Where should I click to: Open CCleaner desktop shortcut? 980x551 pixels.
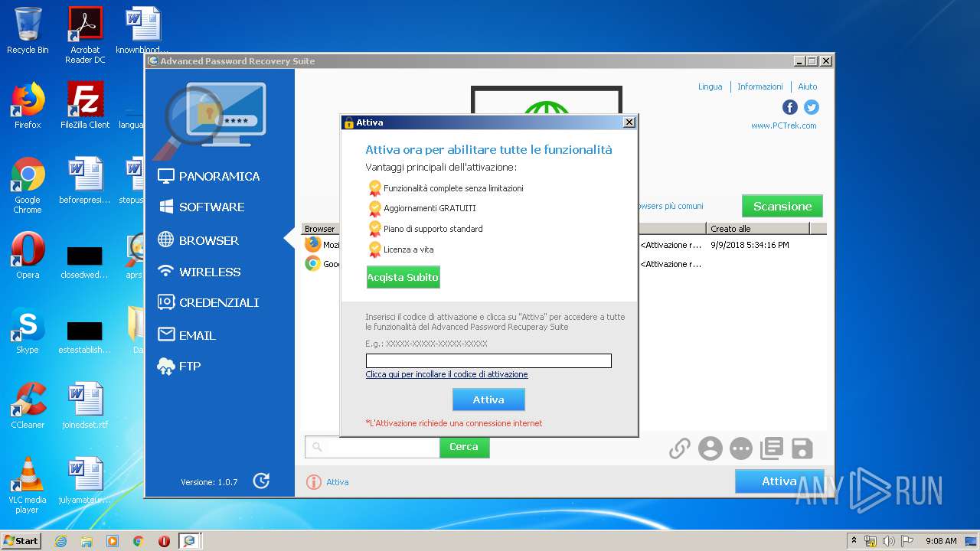click(x=28, y=406)
